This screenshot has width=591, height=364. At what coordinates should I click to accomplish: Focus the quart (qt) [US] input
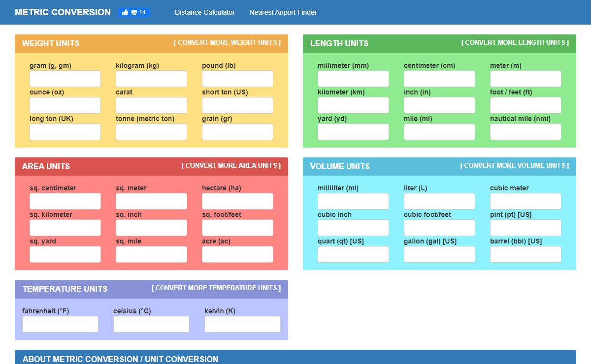[353, 254]
